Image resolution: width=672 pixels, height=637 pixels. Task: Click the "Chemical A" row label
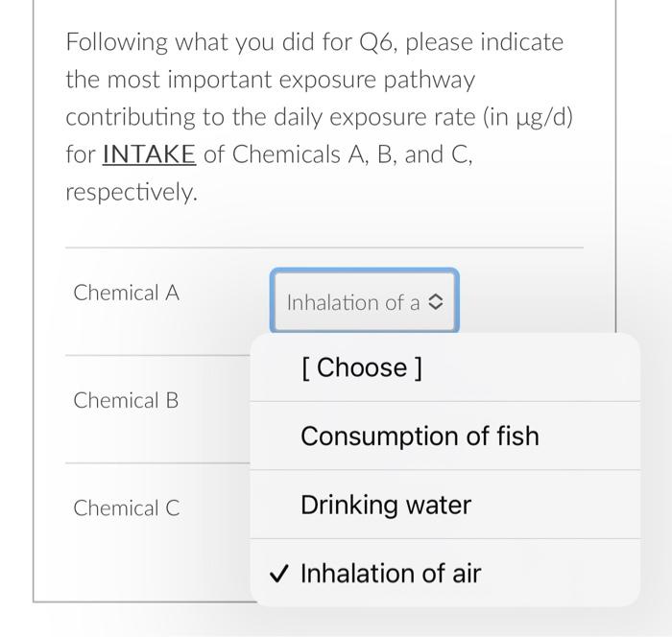pos(126,293)
